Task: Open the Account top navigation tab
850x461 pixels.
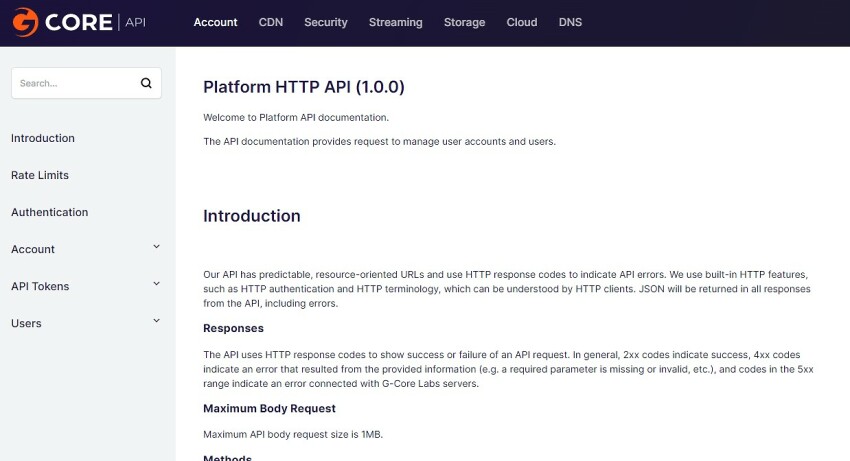Action: point(215,22)
